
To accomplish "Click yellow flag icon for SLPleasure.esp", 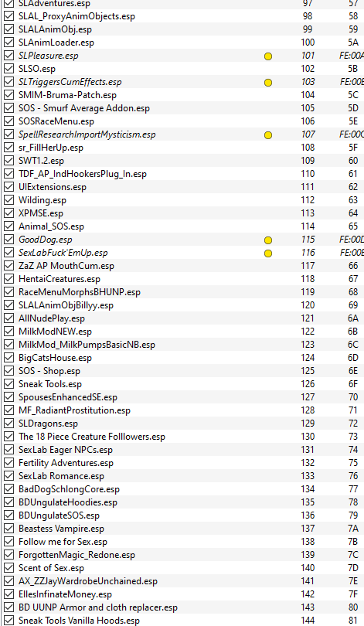I will [268, 56].
